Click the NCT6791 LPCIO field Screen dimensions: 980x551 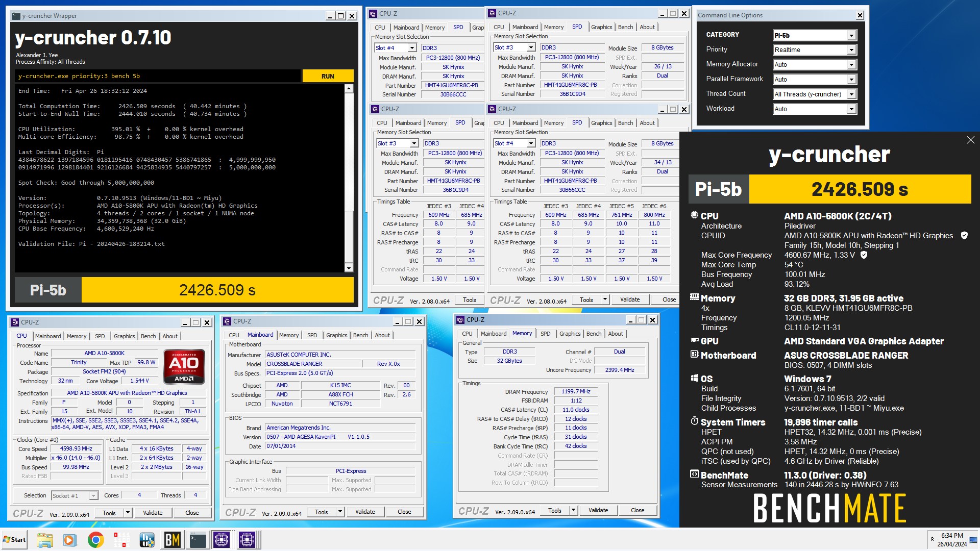(x=340, y=404)
